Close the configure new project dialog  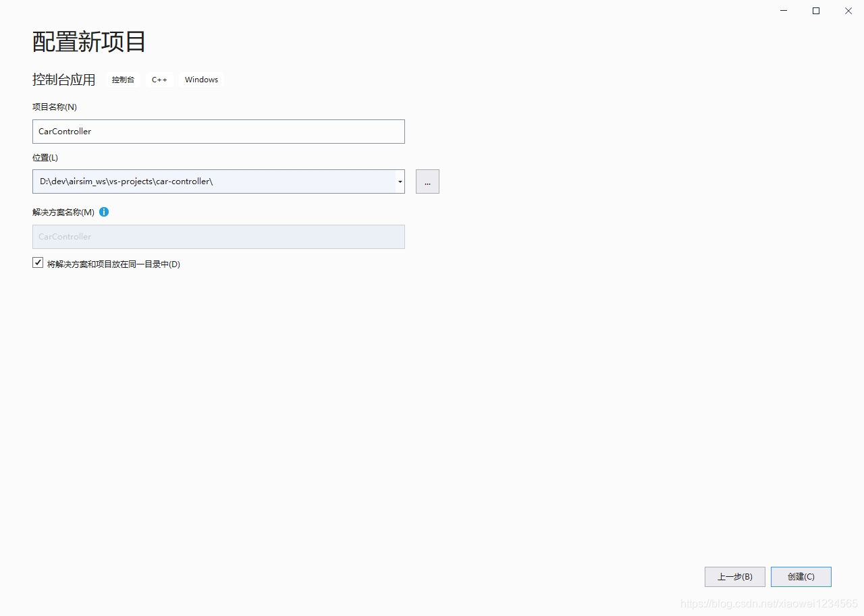pyautogui.click(x=848, y=11)
